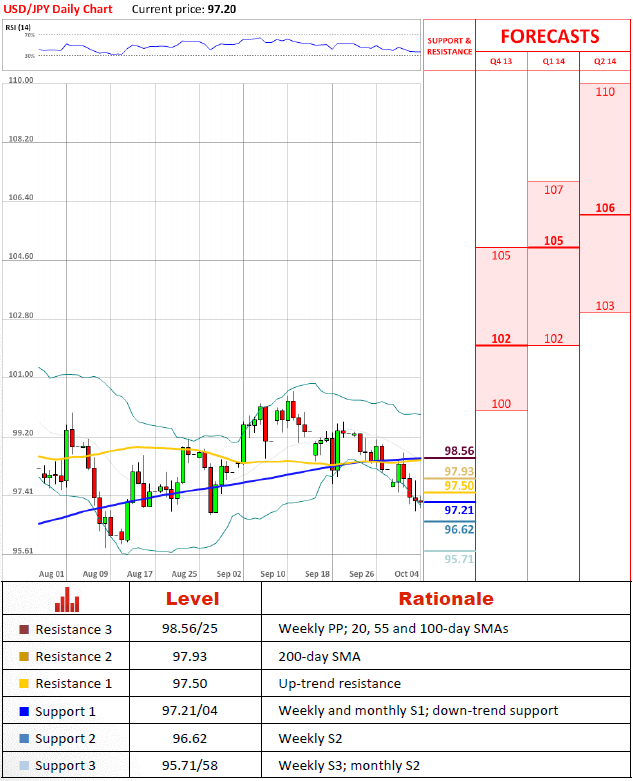Viewport: 633px width, 781px height.
Task: Select the Q4 13 forecast column header
Action: point(501,61)
